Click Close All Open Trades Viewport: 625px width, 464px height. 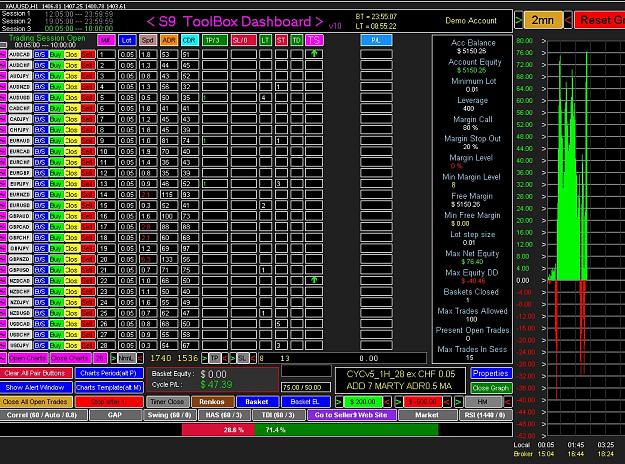[x=35, y=401]
